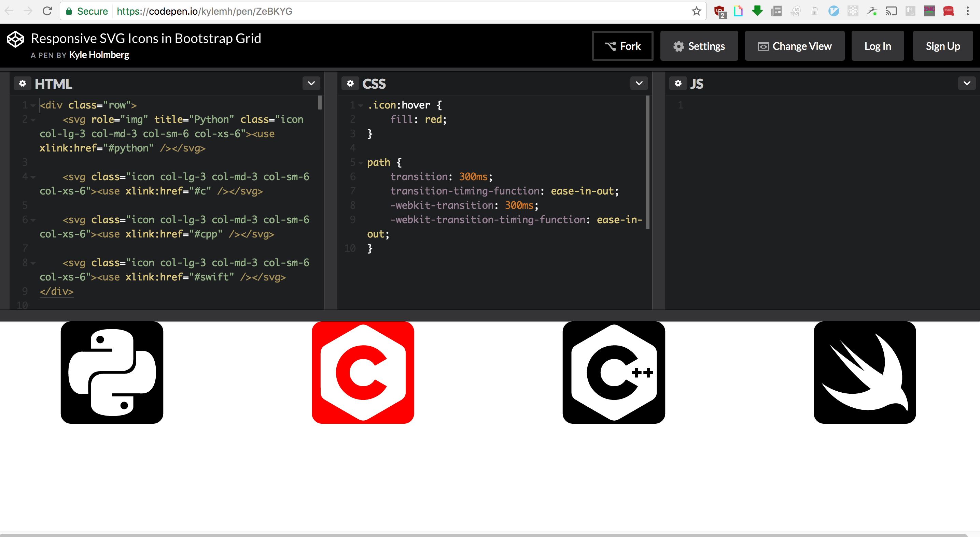Bookmark this page with the star

click(696, 11)
